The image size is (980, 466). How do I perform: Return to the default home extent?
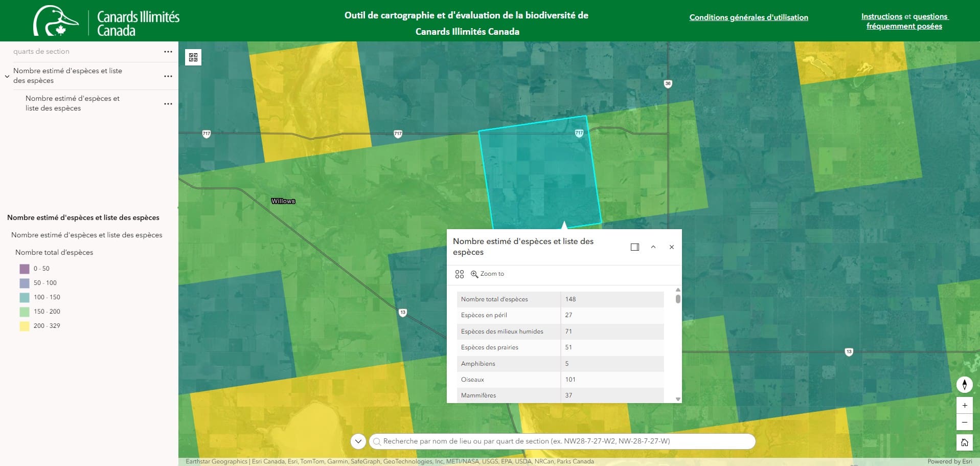964,442
